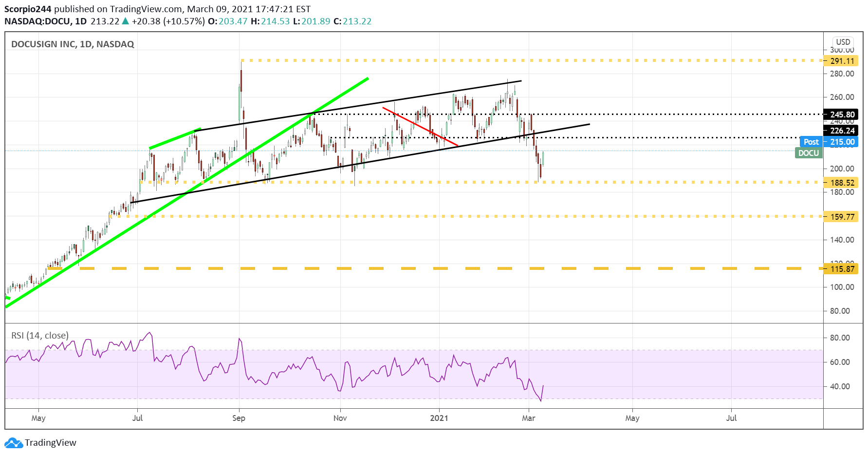Click the green DOCU ticker tag

tap(809, 153)
